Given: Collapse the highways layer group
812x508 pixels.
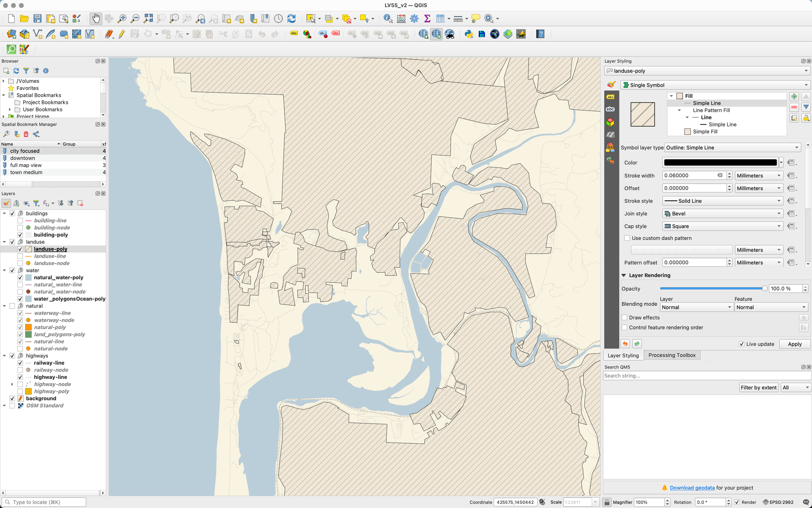Looking at the screenshot, I should click(4, 356).
